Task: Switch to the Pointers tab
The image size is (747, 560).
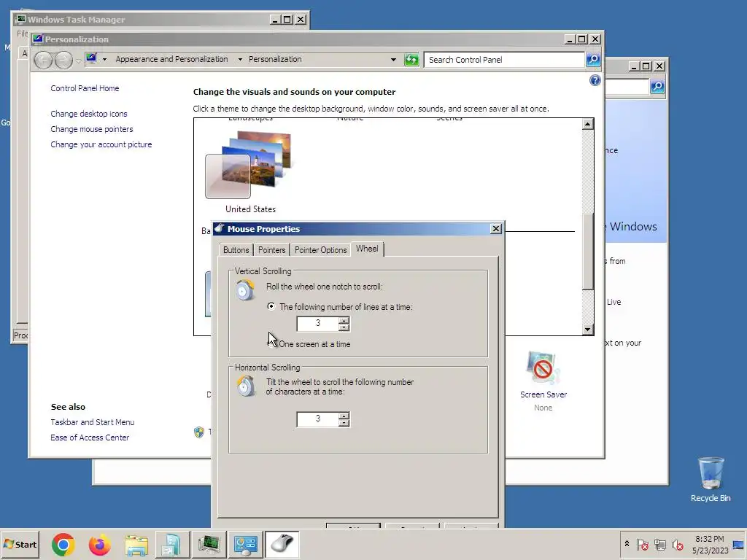Action: coord(271,250)
